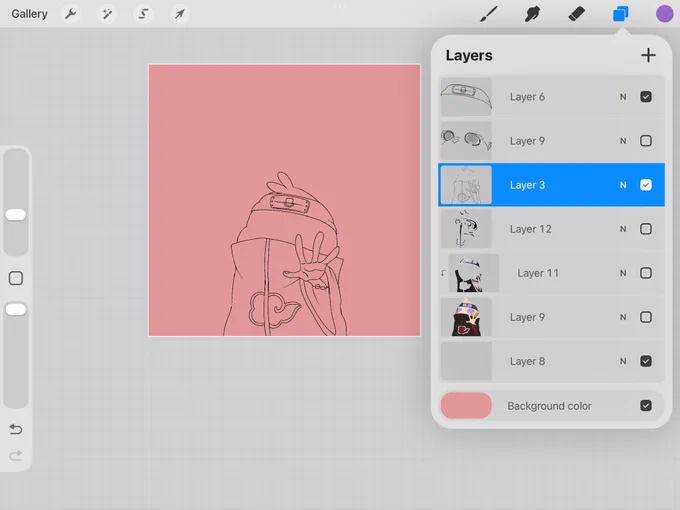Select Layer 8 row

click(551, 361)
